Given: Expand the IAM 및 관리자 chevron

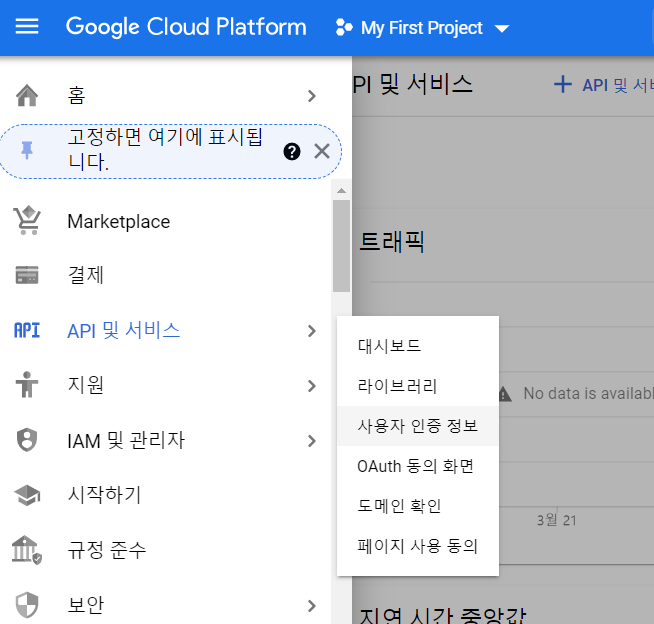Looking at the screenshot, I should point(312,441).
